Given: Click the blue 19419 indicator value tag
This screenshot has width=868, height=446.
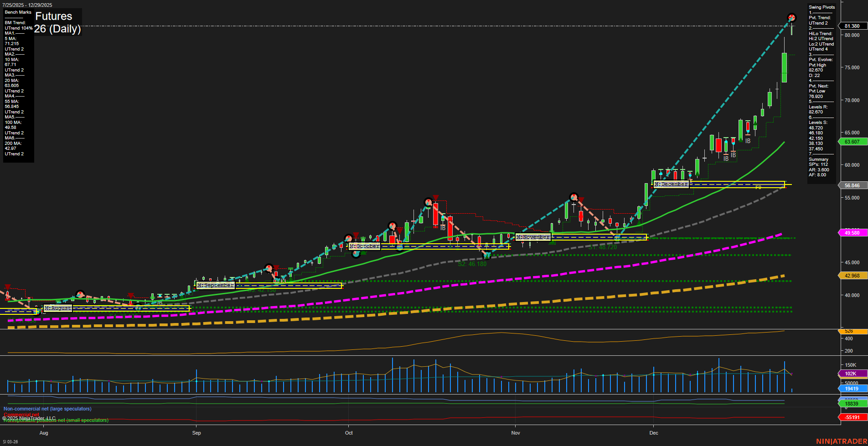Looking at the screenshot, I should click(852, 389).
